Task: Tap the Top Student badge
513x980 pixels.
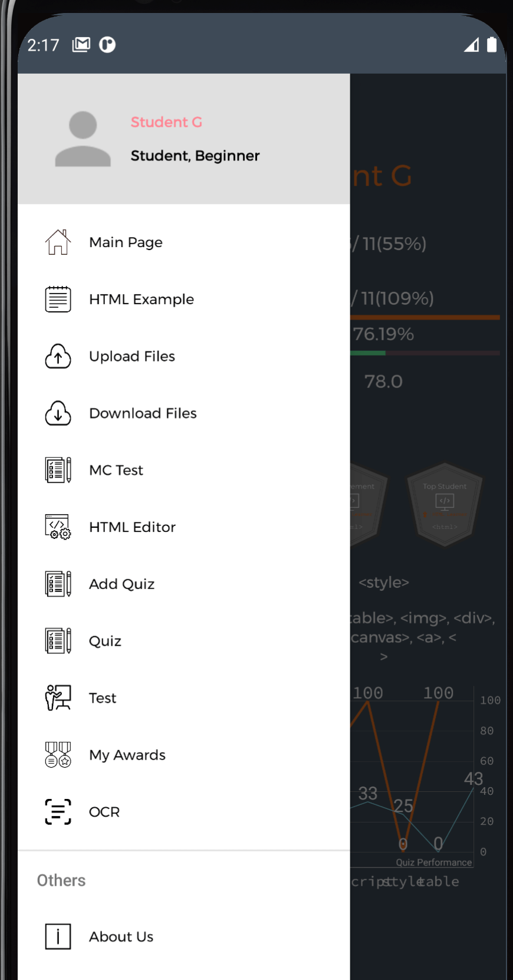Action: [x=445, y=504]
